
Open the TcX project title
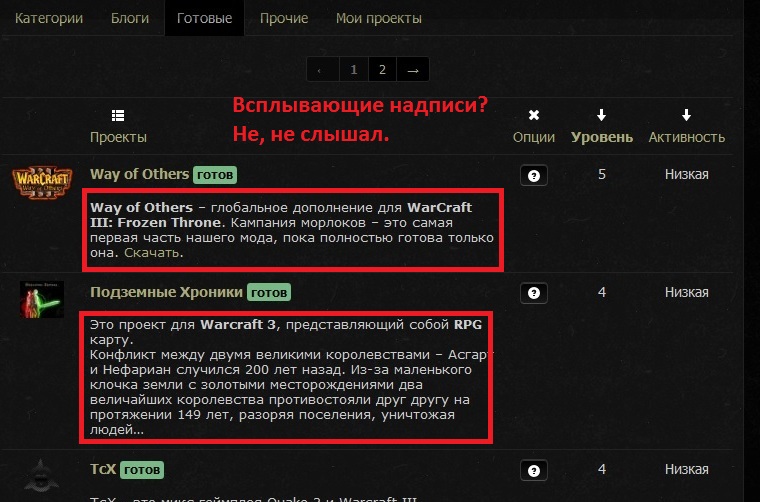[x=103, y=469]
